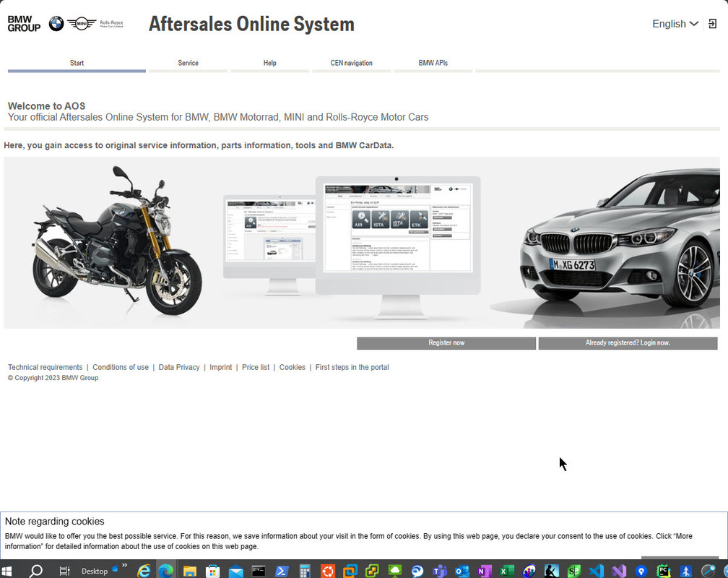Open Internet Explorer from taskbar
The height and width of the screenshot is (578, 728).
[x=144, y=571]
